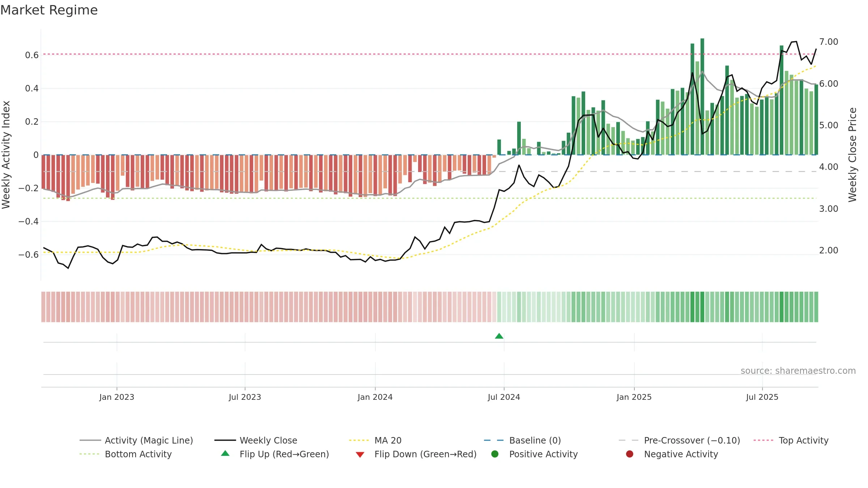Screen dimensions: 868x488
Task: Click the Positive Activity green circle legend icon
Action: pyautogui.click(x=495, y=454)
